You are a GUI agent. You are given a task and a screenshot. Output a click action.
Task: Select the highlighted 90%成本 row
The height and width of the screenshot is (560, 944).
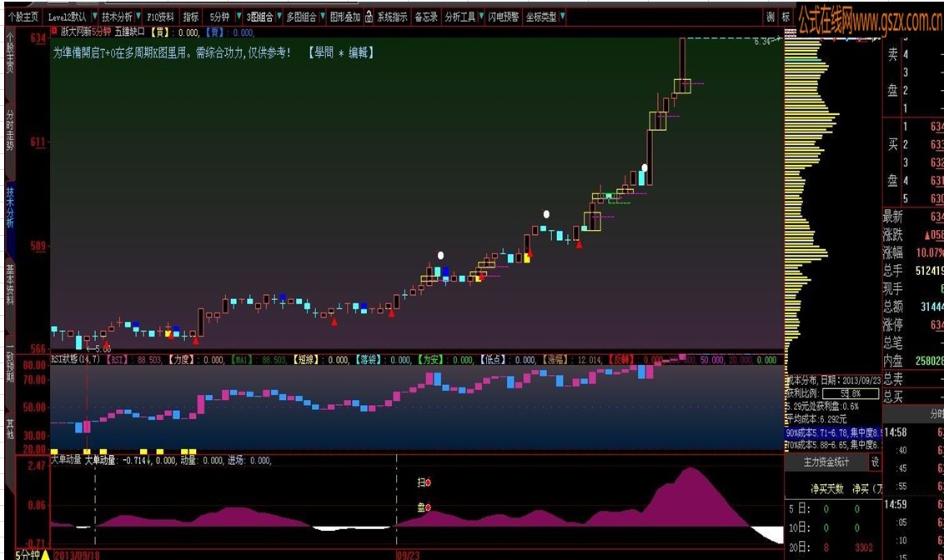tap(834, 432)
